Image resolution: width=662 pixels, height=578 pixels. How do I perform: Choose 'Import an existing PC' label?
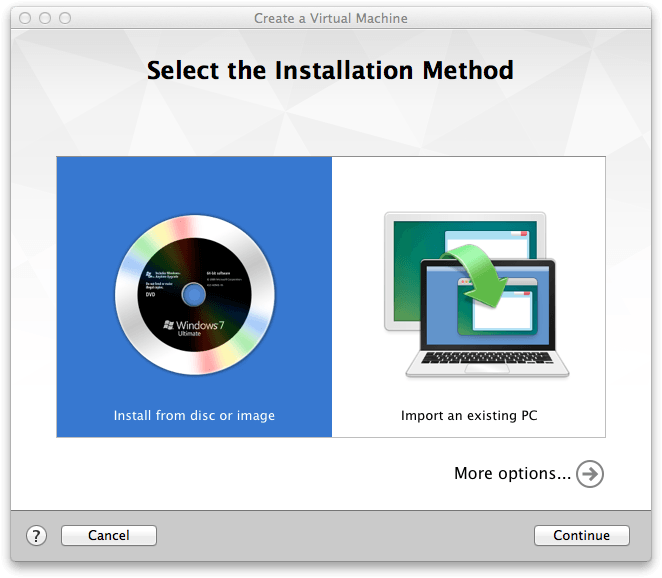coord(469,415)
